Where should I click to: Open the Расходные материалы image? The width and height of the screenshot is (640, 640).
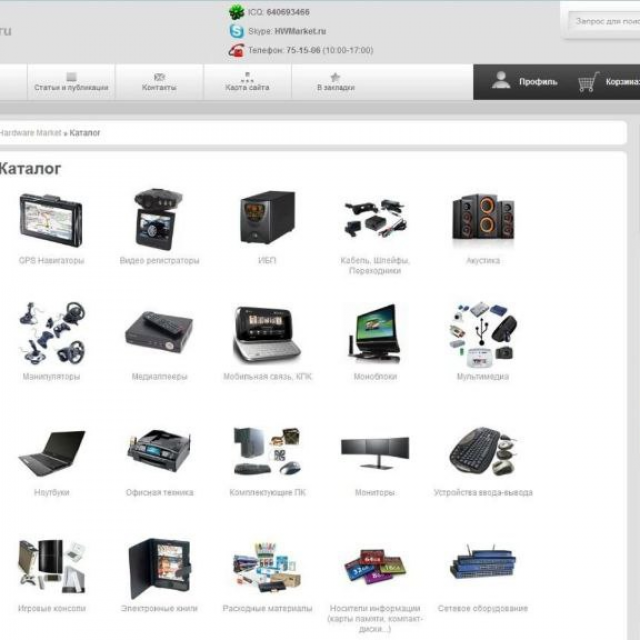(267, 567)
